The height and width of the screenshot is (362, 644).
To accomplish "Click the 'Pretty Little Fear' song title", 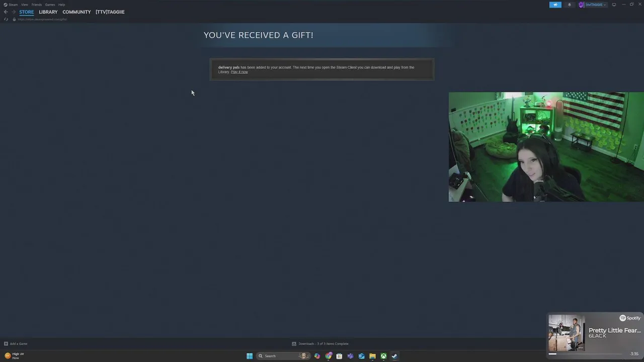I will (615, 330).
